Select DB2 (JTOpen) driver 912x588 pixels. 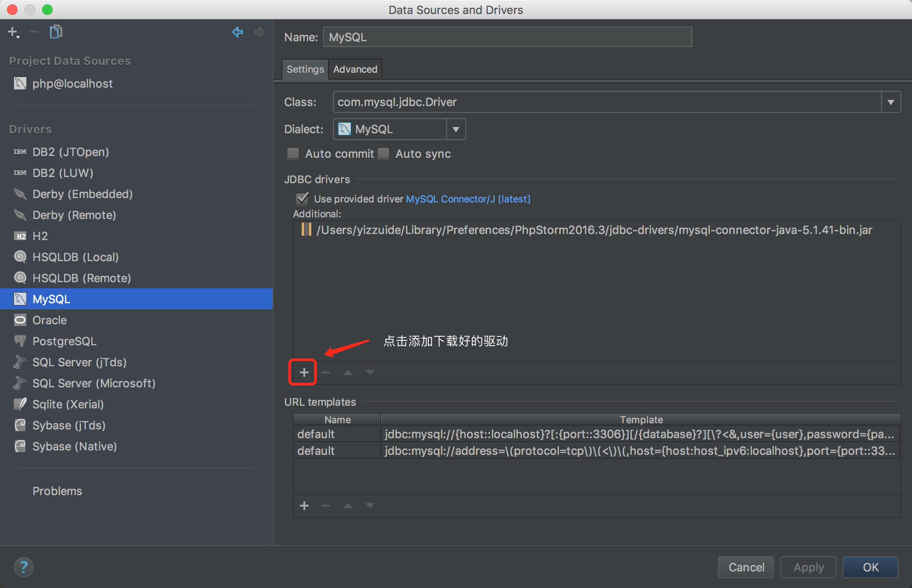[136, 152]
